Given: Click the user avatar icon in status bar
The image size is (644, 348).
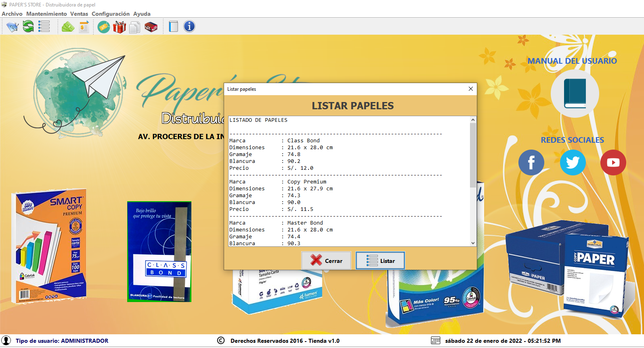Looking at the screenshot, I should (6, 341).
